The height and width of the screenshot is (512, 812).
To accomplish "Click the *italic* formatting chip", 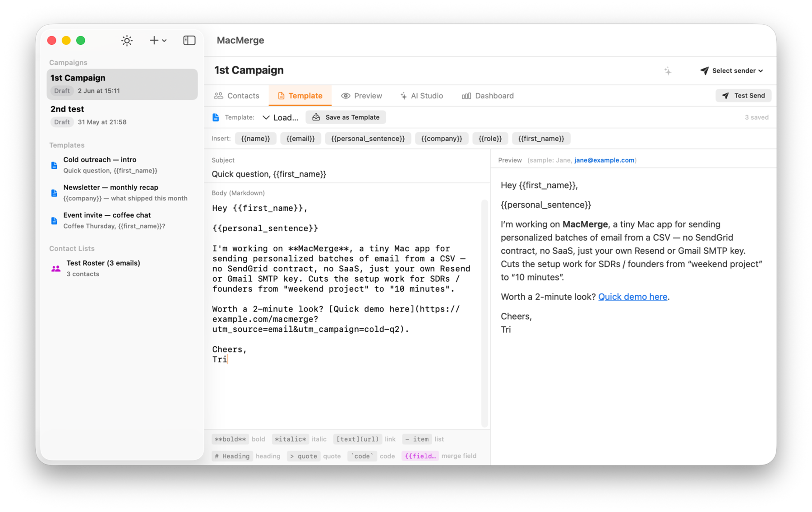I will coord(291,439).
